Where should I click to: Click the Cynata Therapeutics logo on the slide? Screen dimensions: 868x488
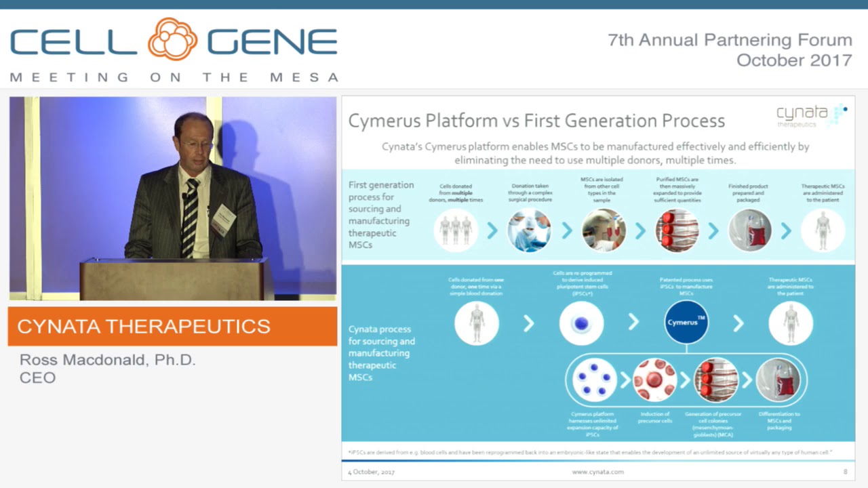click(x=812, y=116)
